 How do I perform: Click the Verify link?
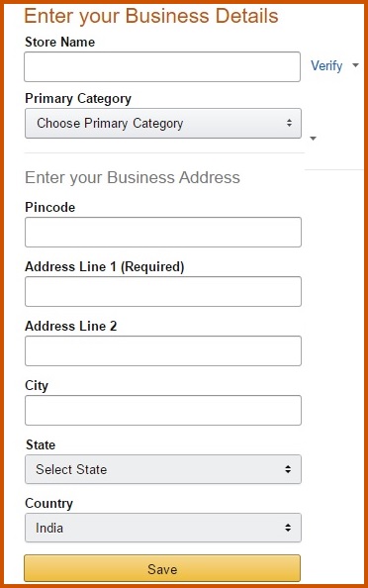click(x=326, y=66)
